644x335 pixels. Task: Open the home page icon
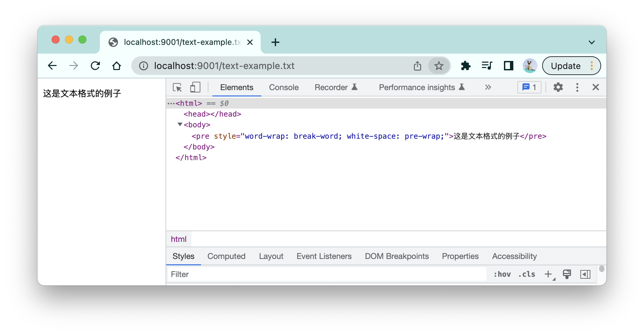pos(117,66)
